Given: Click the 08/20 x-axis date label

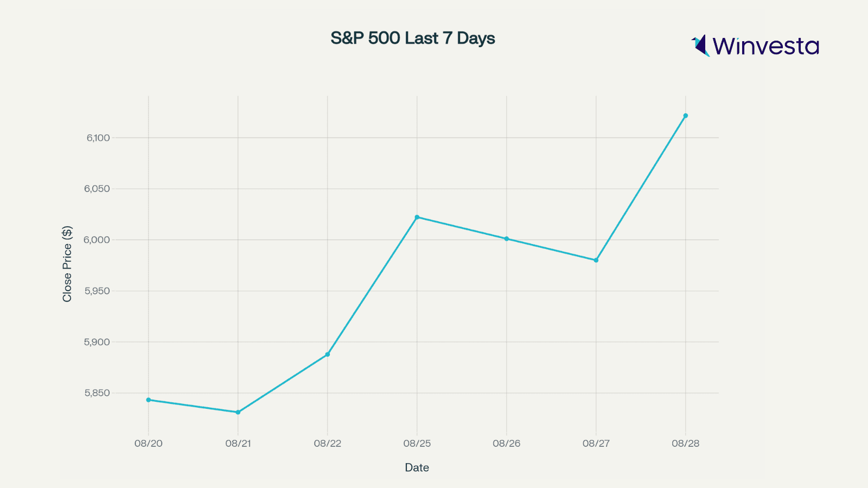Looking at the screenshot, I should 149,444.
